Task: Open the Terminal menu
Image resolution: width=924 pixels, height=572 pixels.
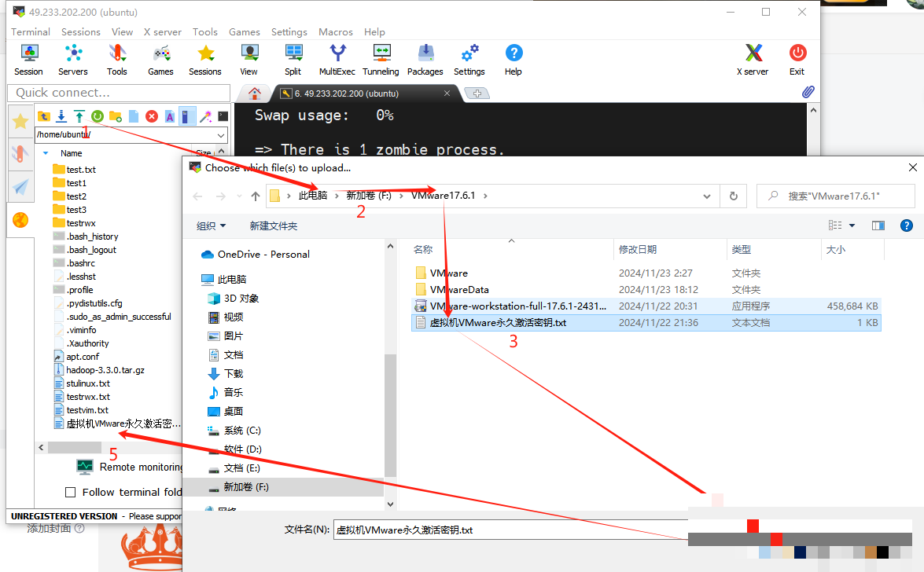Action: tap(31, 31)
